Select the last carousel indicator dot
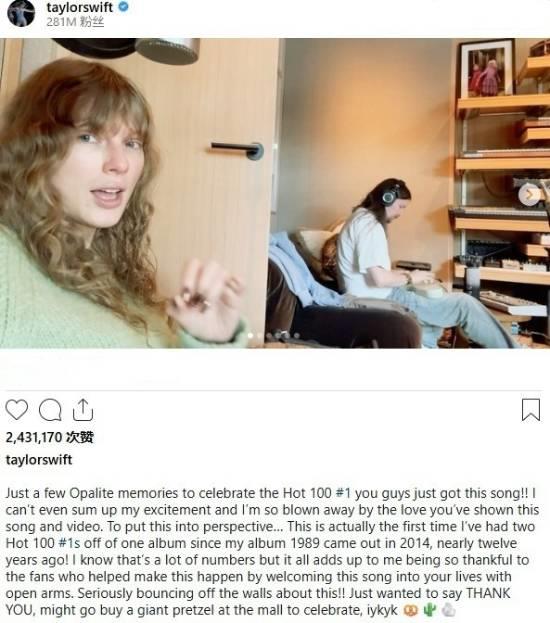 (x=297, y=335)
